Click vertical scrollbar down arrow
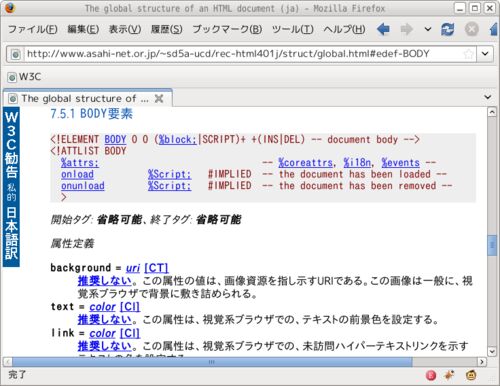Image resolution: width=500 pixels, height=386 pixels. coord(492,351)
